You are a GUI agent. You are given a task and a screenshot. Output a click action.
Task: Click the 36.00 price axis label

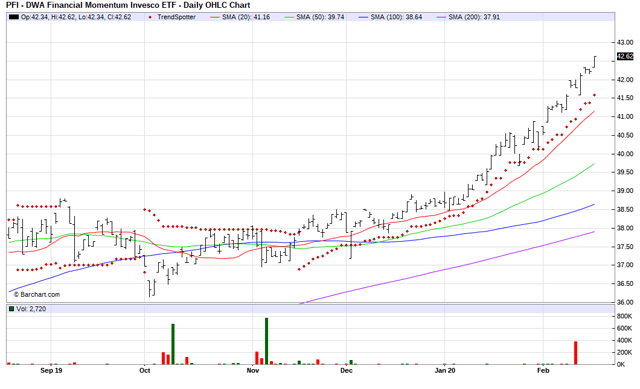625,302
